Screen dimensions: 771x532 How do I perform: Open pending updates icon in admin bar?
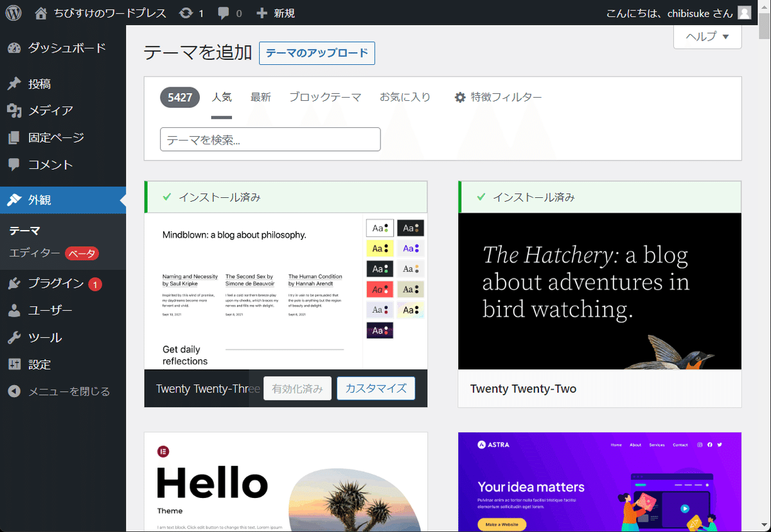[186, 13]
